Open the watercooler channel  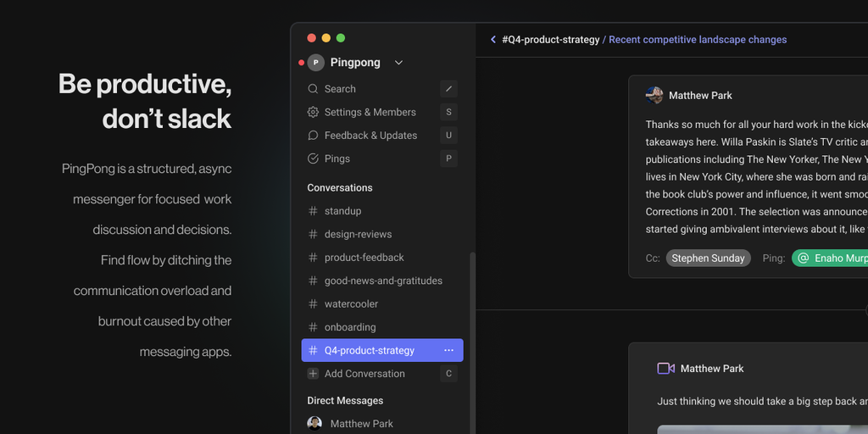351,303
